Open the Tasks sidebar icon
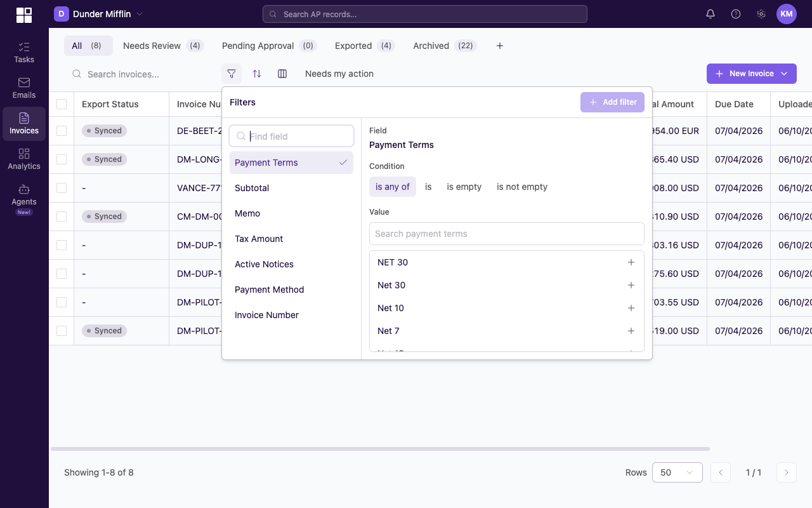This screenshot has width=812, height=508. click(x=24, y=53)
